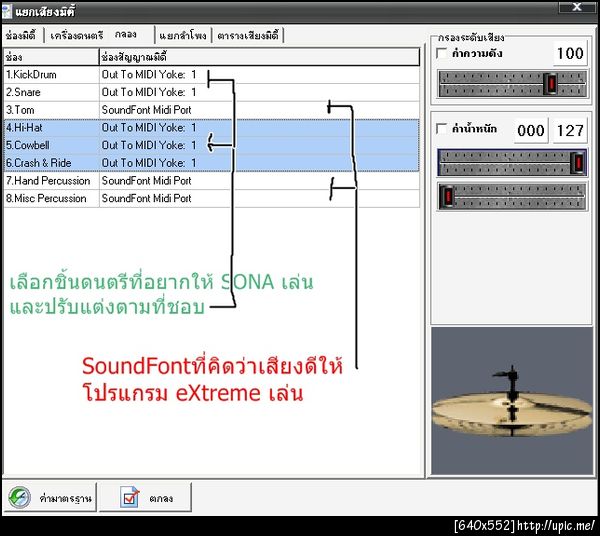Switch to the ช่องมิดี้ tab

pyautogui.click(x=22, y=36)
